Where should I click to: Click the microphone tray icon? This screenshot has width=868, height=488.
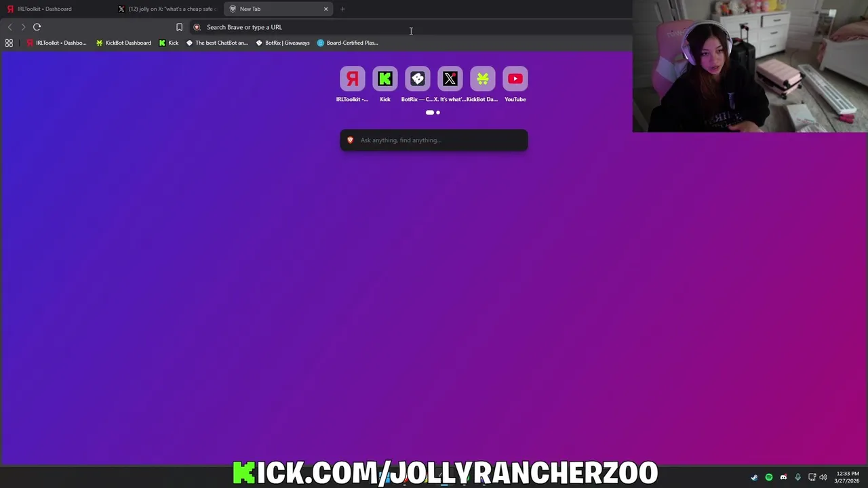click(797, 477)
